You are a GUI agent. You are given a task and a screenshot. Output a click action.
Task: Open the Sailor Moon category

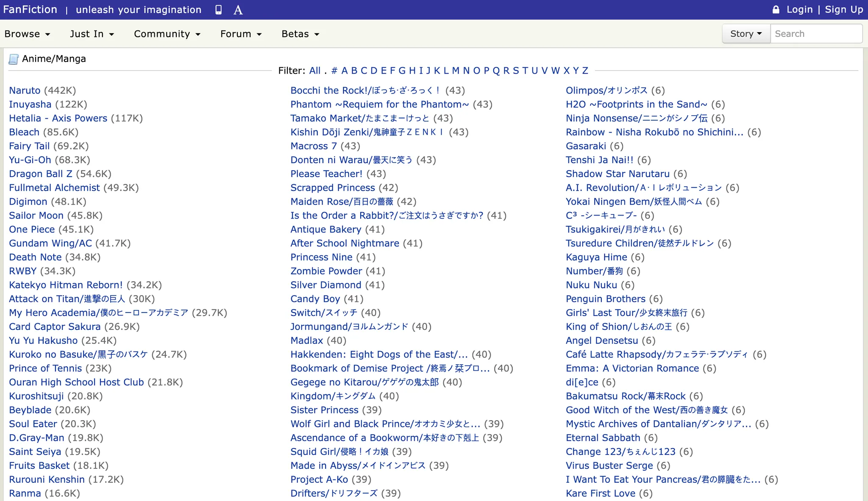pyautogui.click(x=36, y=216)
